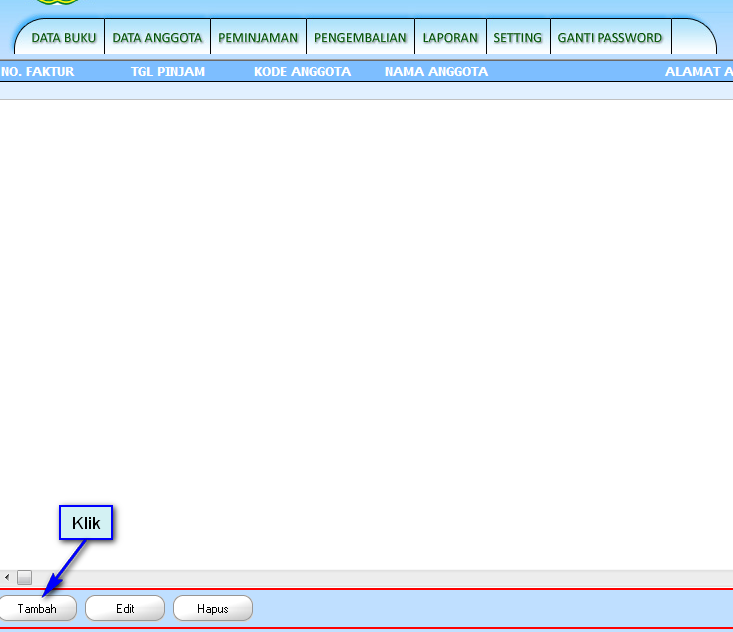Screen dimensions: 733x632
Task: Click the empty horizontal scrollbar track
Action: pyautogui.click(x=380, y=578)
